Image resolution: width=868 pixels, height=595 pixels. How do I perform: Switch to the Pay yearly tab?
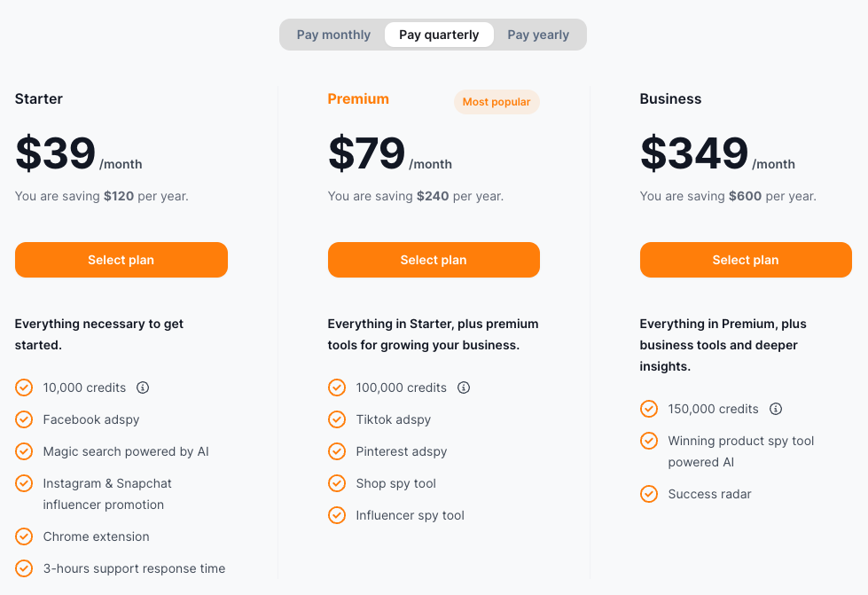pyautogui.click(x=538, y=34)
